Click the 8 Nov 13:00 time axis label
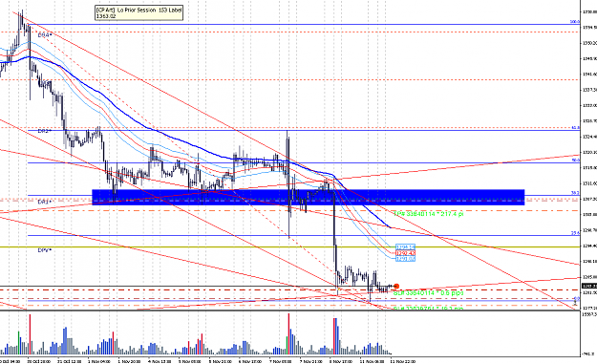 341,361
